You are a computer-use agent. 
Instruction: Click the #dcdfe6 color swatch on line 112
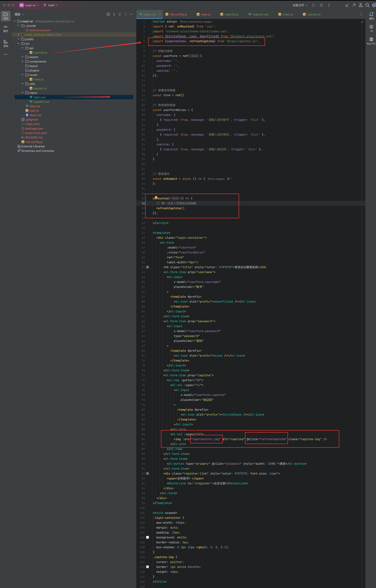[x=147, y=567]
